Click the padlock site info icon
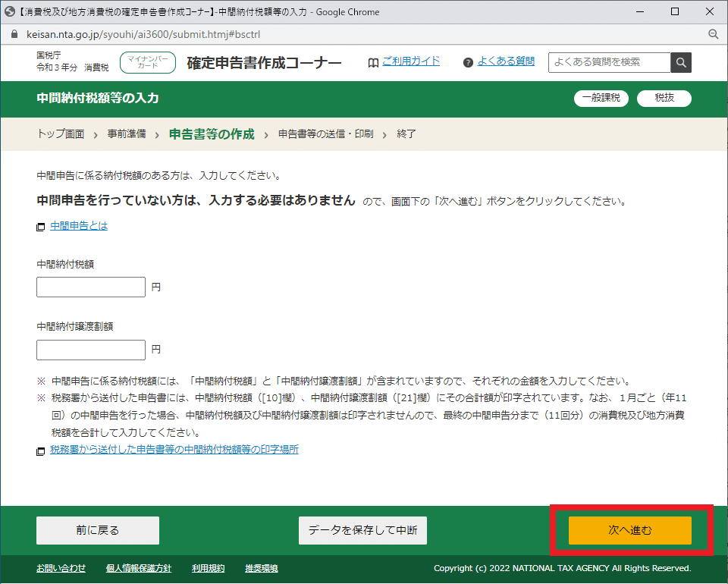Viewport: 728px width, 584px height. pos(14,34)
